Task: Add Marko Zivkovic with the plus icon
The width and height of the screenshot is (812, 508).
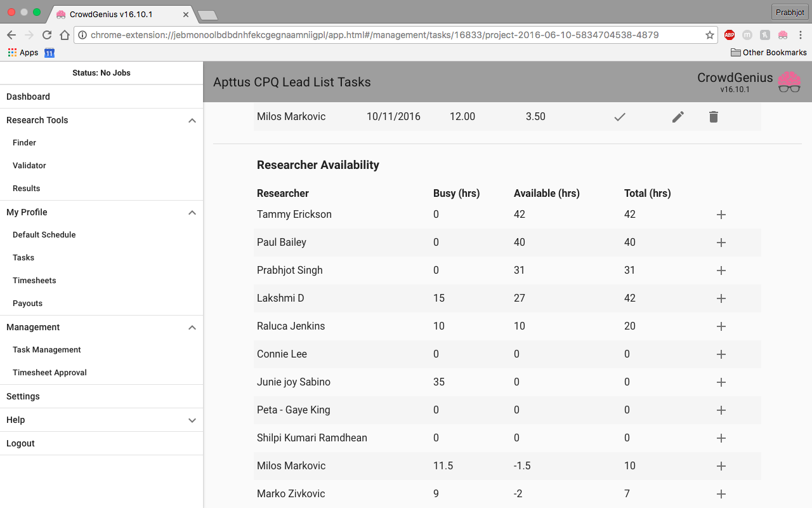Action: coord(721,494)
